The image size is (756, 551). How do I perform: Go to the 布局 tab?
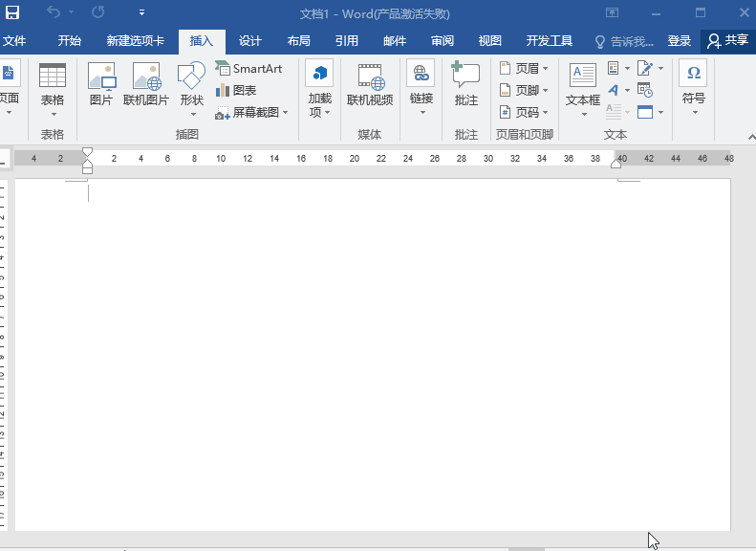(x=298, y=41)
